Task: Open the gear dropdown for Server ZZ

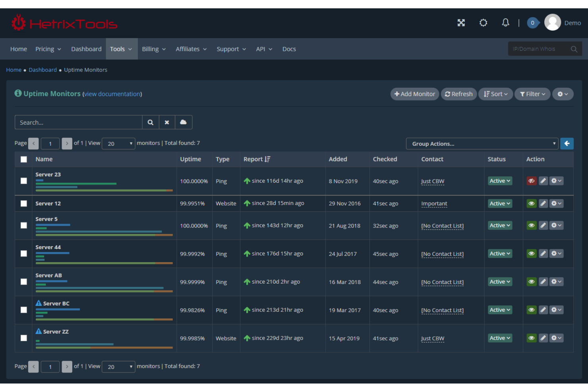Action: coord(556,338)
